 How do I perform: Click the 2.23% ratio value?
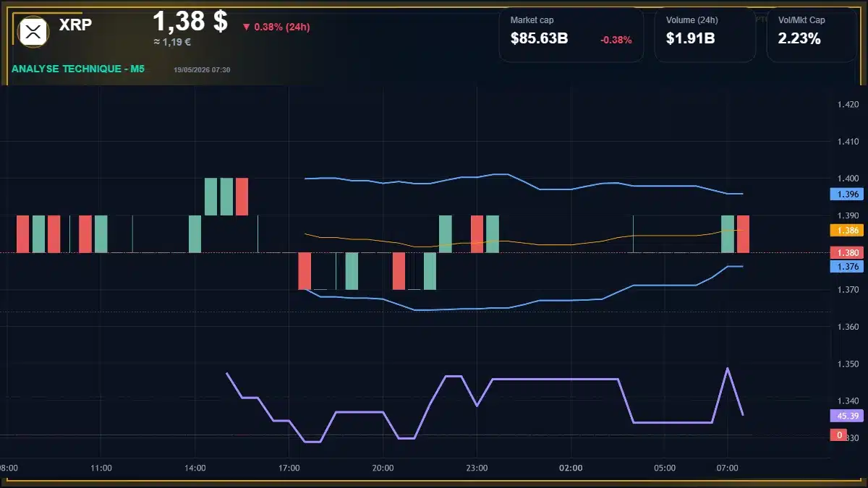tap(799, 39)
